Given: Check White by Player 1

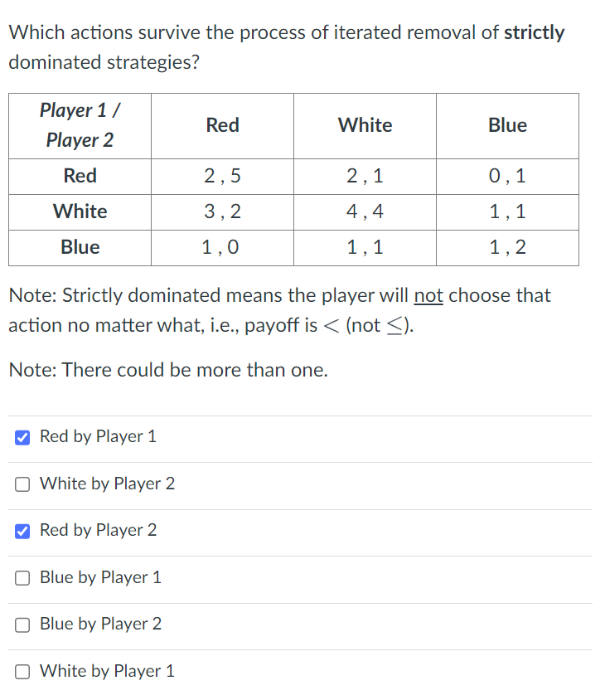Looking at the screenshot, I should [22, 672].
